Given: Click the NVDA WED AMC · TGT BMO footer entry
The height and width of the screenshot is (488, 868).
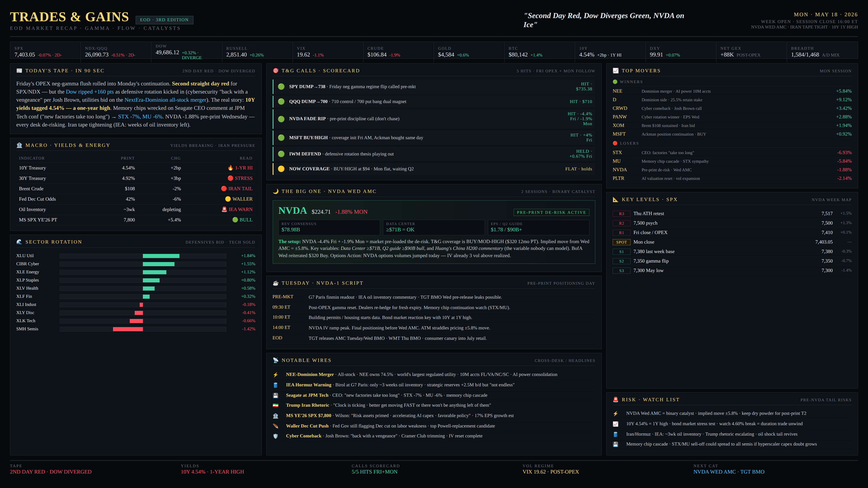Looking at the screenshot, I should tap(729, 472).
